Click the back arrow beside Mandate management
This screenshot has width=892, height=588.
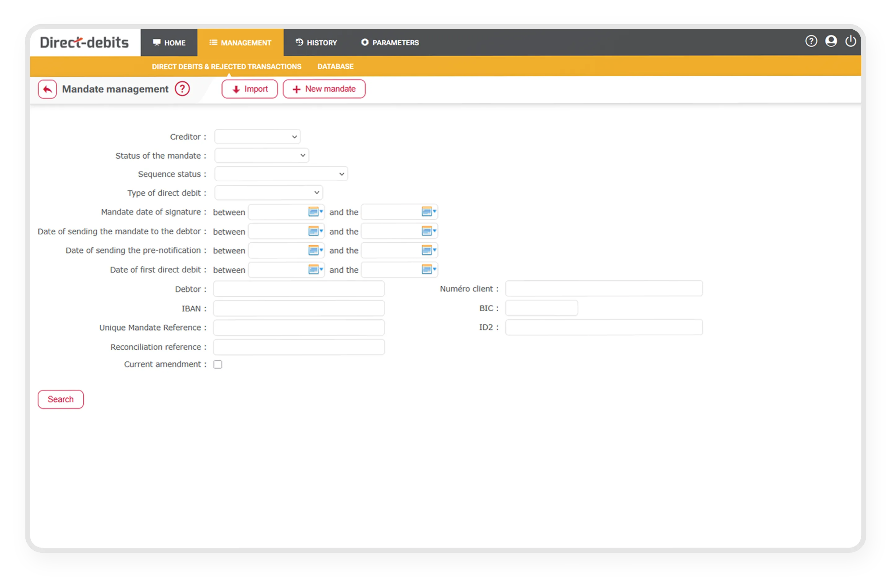coord(47,89)
